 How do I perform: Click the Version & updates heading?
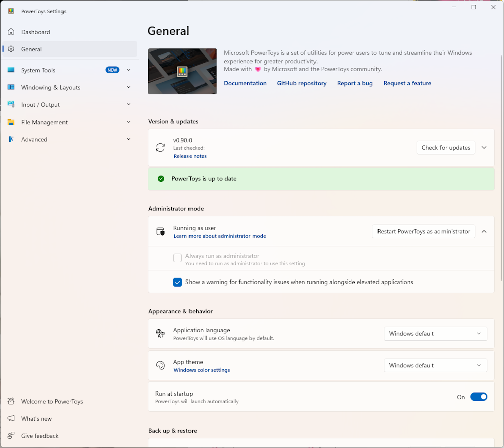click(x=173, y=121)
